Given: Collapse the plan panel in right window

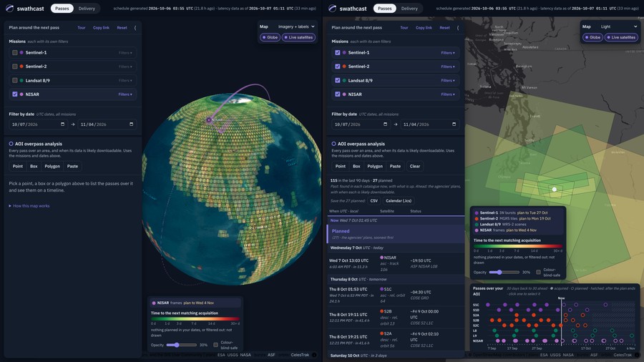Looking at the screenshot, I should (x=458, y=27).
